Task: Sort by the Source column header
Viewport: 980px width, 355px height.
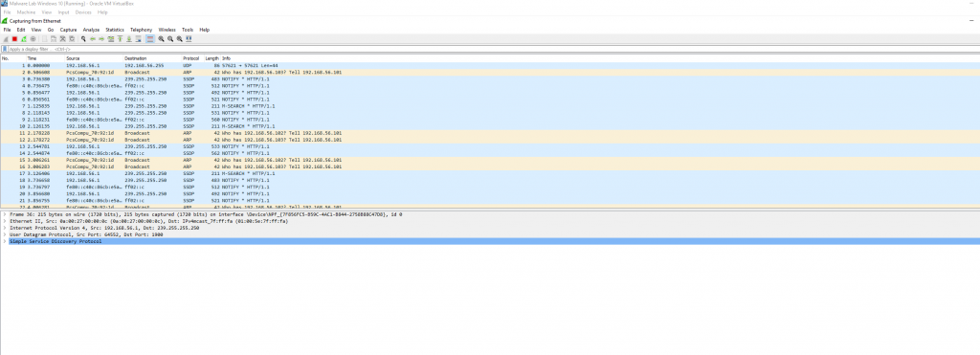Action: (x=94, y=58)
